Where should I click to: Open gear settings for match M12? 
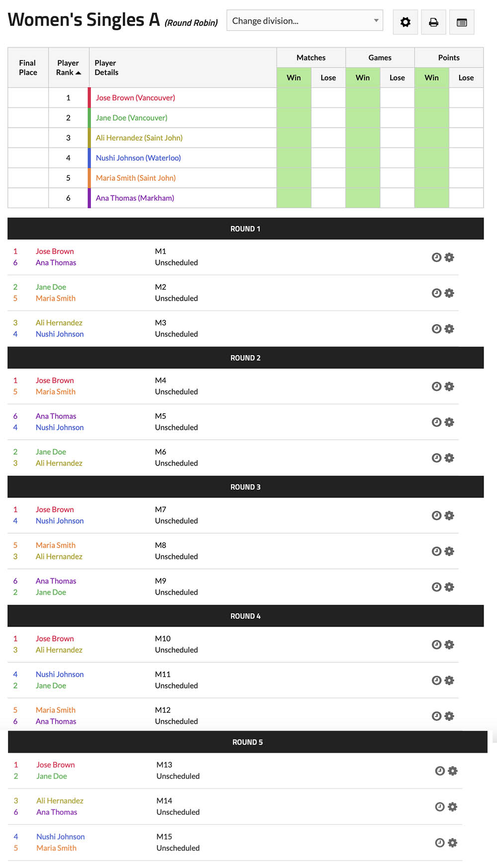[449, 716]
